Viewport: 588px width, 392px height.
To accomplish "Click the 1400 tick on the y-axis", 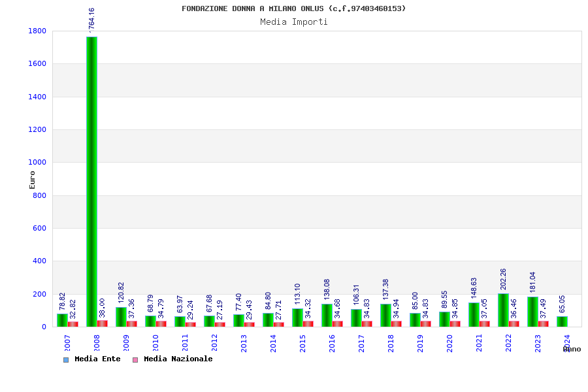I will (37, 97).
